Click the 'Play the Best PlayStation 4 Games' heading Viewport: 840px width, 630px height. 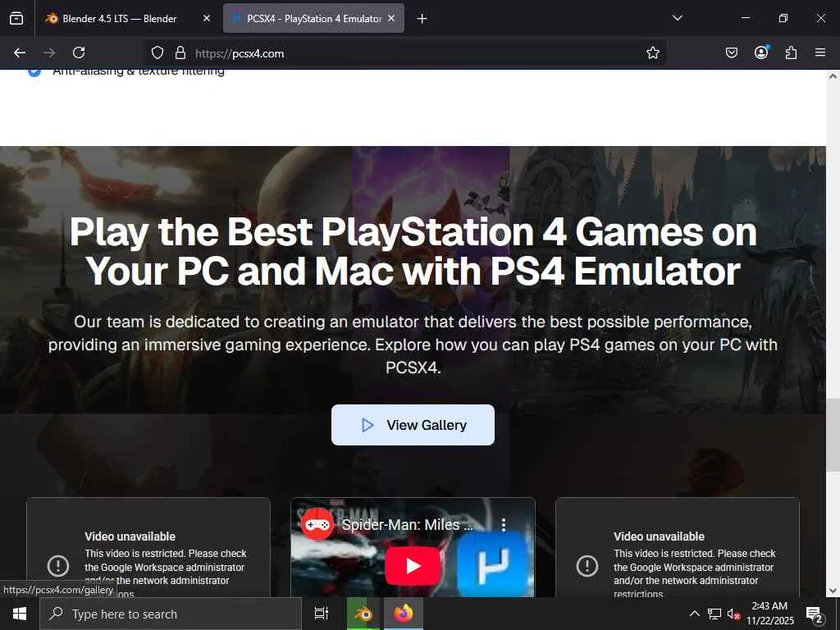pos(413,252)
